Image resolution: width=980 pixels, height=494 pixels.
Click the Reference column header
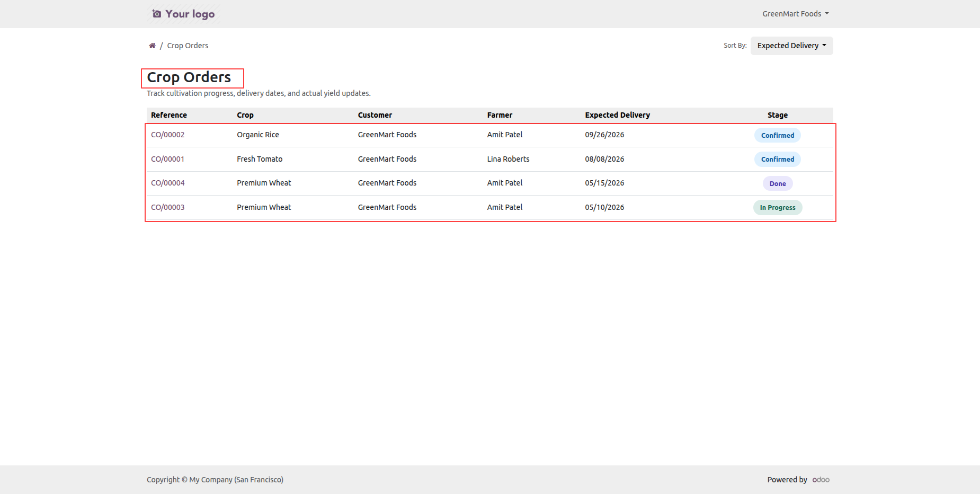click(x=169, y=115)
